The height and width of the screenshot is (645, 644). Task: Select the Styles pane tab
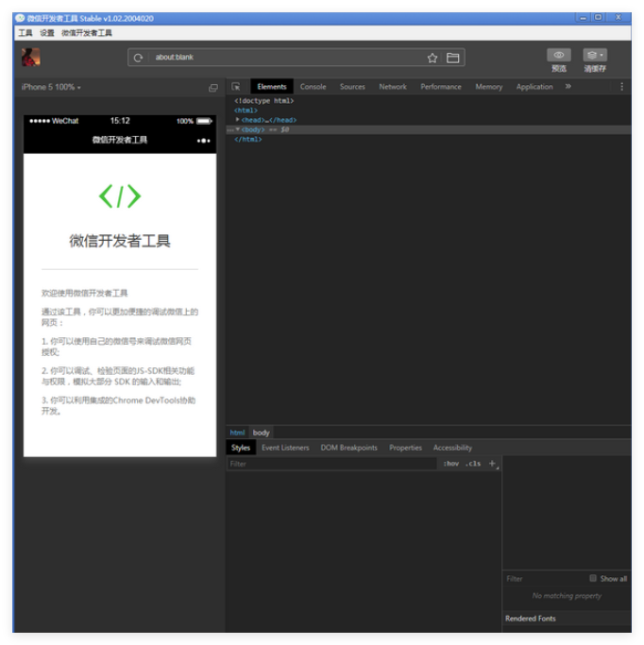coord(241,448)
